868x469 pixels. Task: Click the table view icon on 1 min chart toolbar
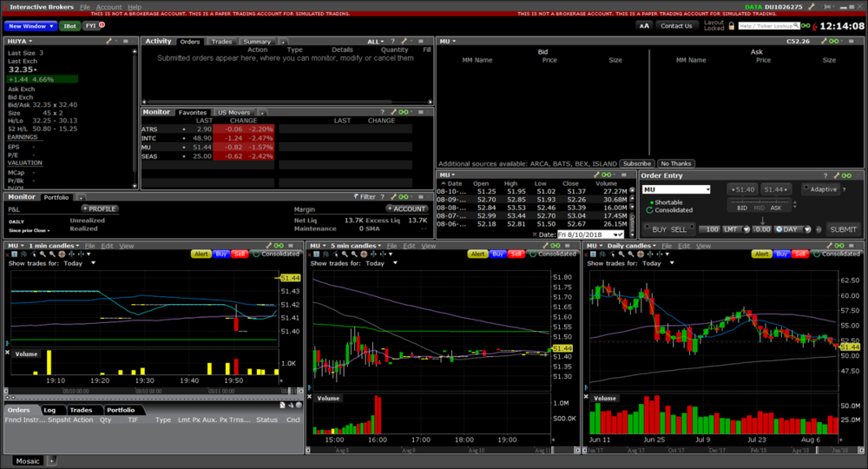(x=15, y=254)
